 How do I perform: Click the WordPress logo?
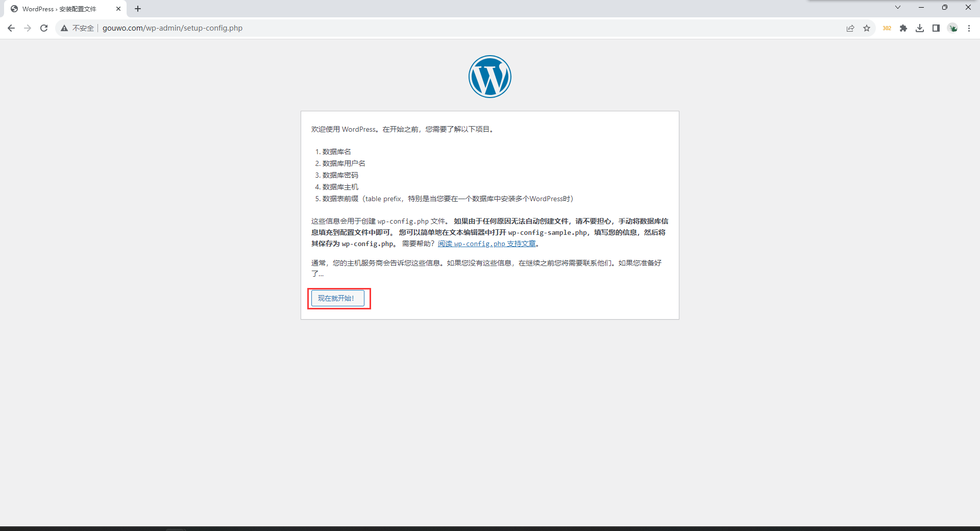pos(490,77)
